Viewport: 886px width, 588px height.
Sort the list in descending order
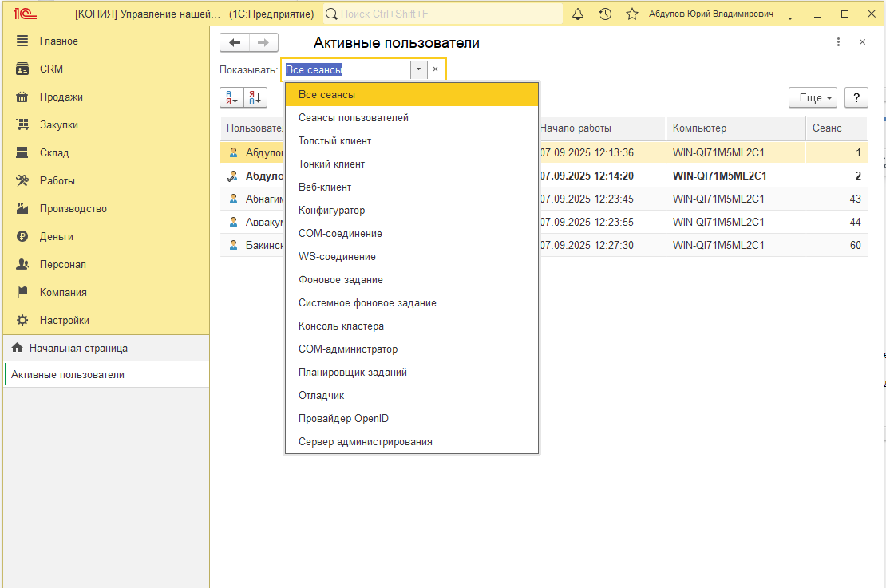tap(255, 97)
